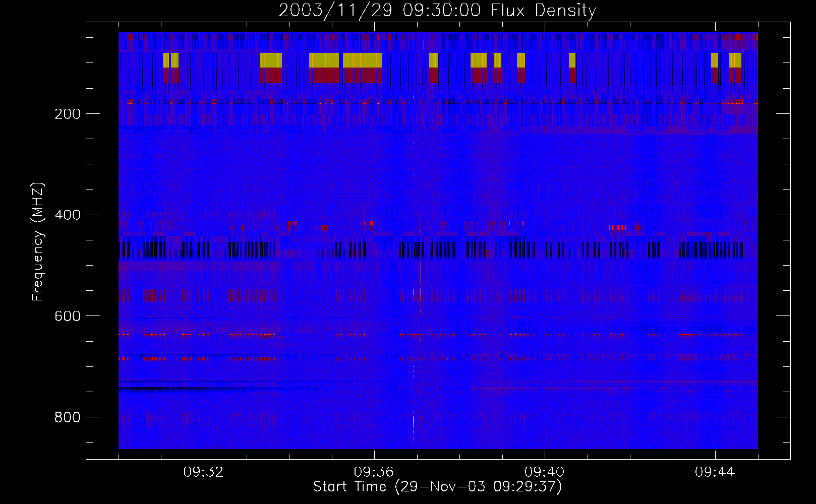Click the 09:32 time tick label
This screenshot has height=504, width=816.
pos(203,472)
